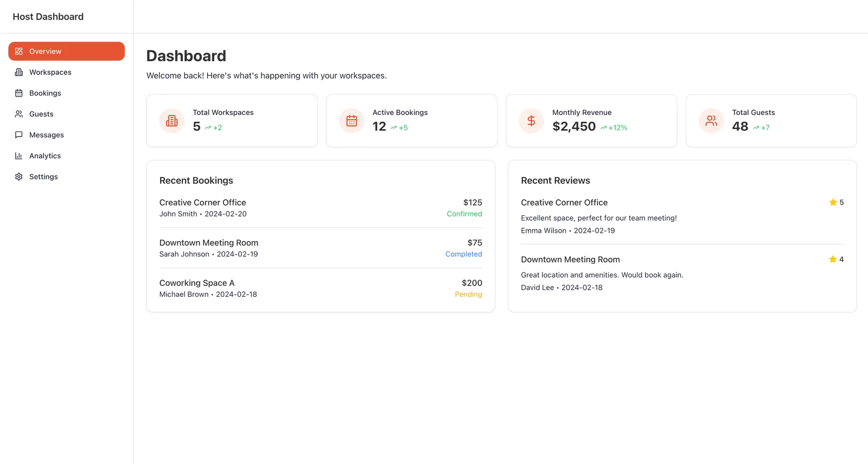The width and height of the screenshot is (868, 464).
Task: Click the calendar icon on Active Bookings card
Action: point(352,120)
